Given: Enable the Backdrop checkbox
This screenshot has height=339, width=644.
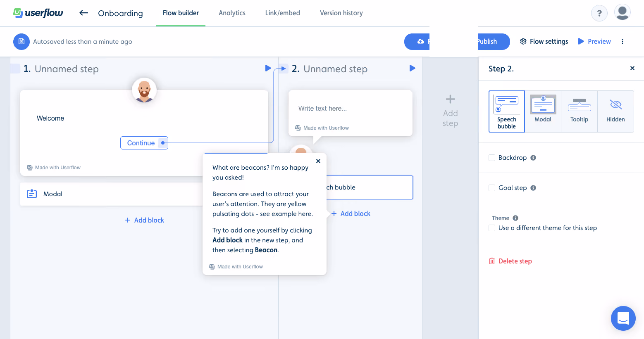Looking at the screenshot, I should point(492,158).
